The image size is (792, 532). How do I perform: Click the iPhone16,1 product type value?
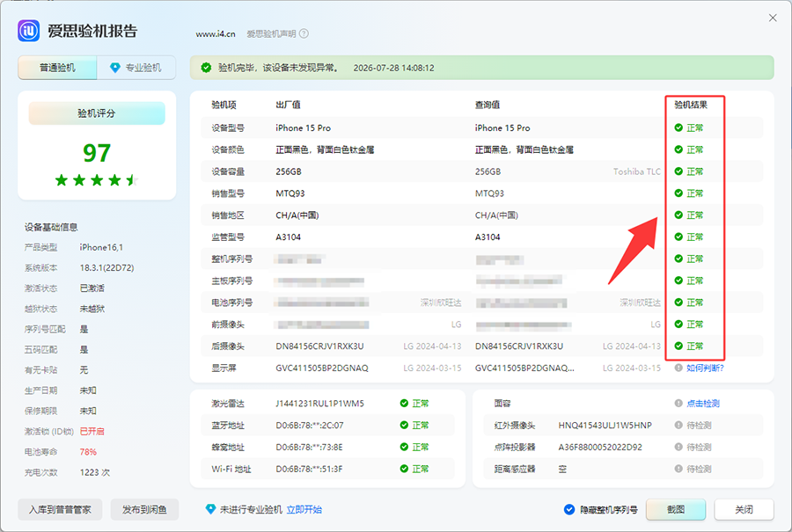101,247
